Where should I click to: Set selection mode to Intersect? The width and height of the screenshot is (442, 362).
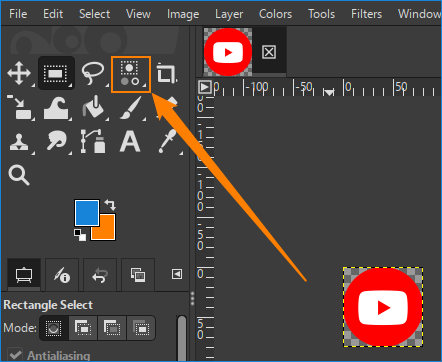point(141,328)
